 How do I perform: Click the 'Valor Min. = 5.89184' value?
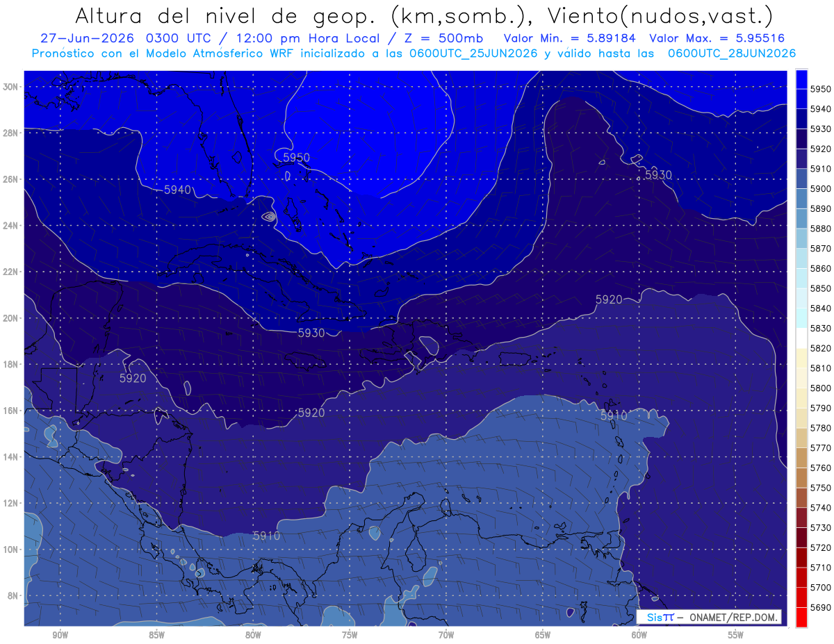[x=569, y=39]
